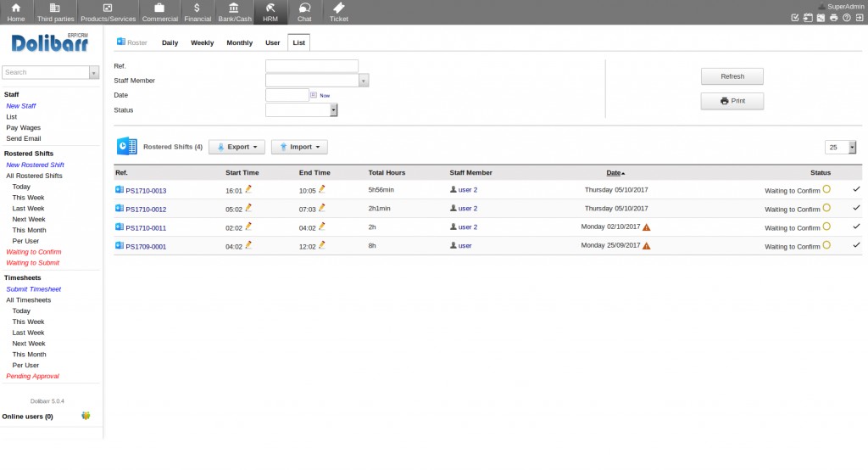
Task: Click the calendar picker icon beside the Date field
Action: [x=314, y=95]
